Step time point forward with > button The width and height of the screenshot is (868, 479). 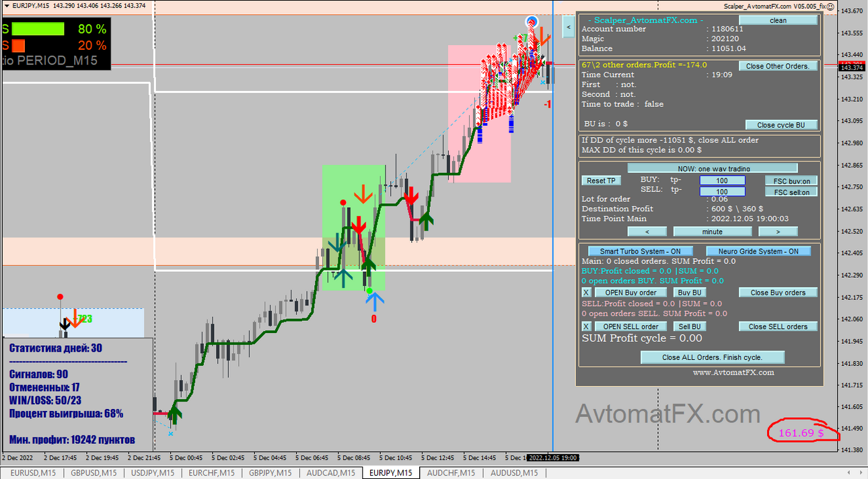coord(778,231)
